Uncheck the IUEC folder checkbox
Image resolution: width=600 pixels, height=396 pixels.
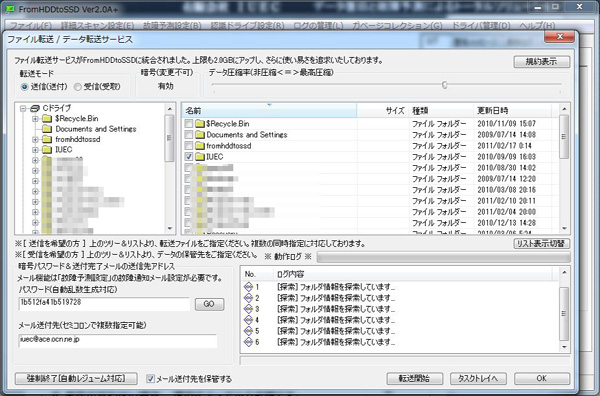(x=189, y=156)
